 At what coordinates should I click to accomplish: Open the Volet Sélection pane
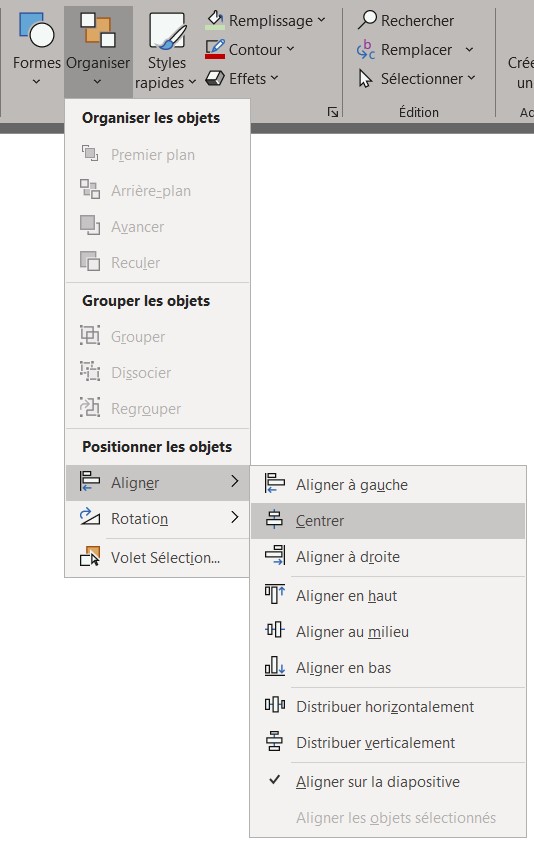coord(158,558)
